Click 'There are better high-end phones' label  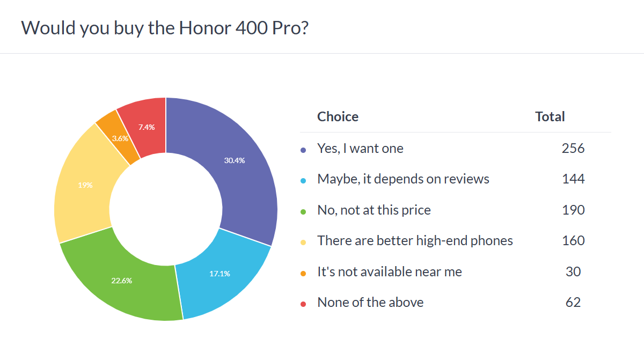click(415, 241)
